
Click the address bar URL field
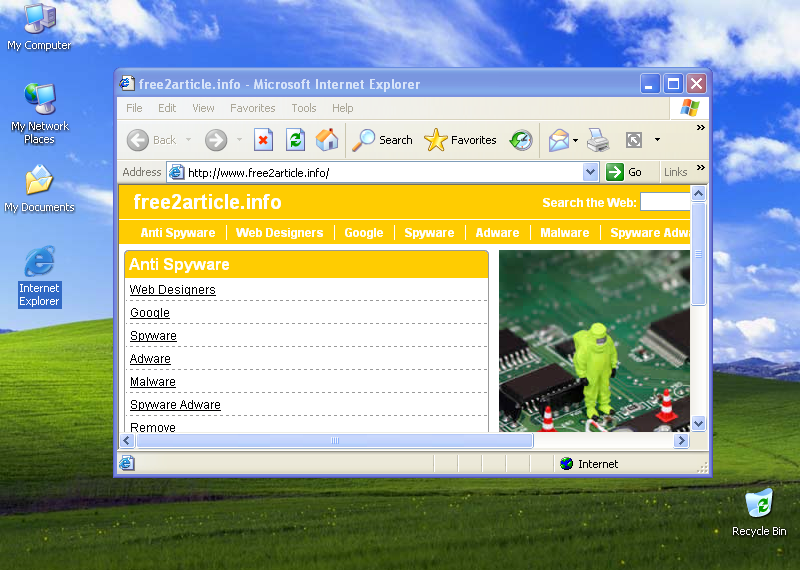click(384, 172)
